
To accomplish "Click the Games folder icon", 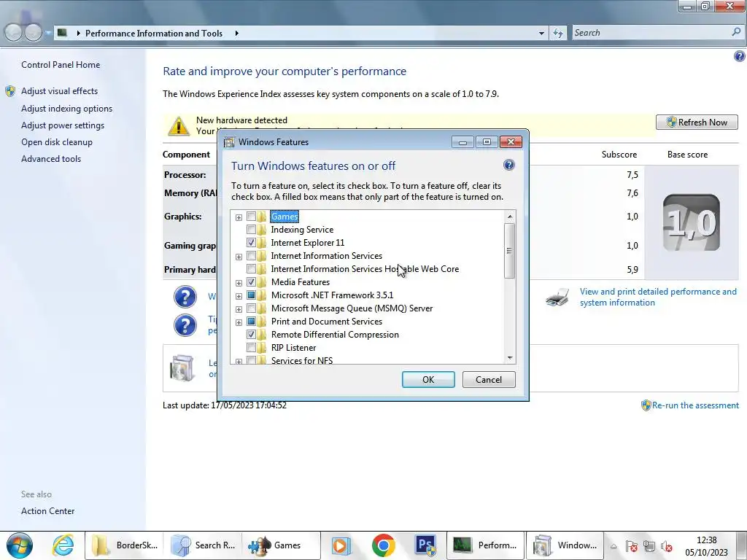I will tap(262, 217).
